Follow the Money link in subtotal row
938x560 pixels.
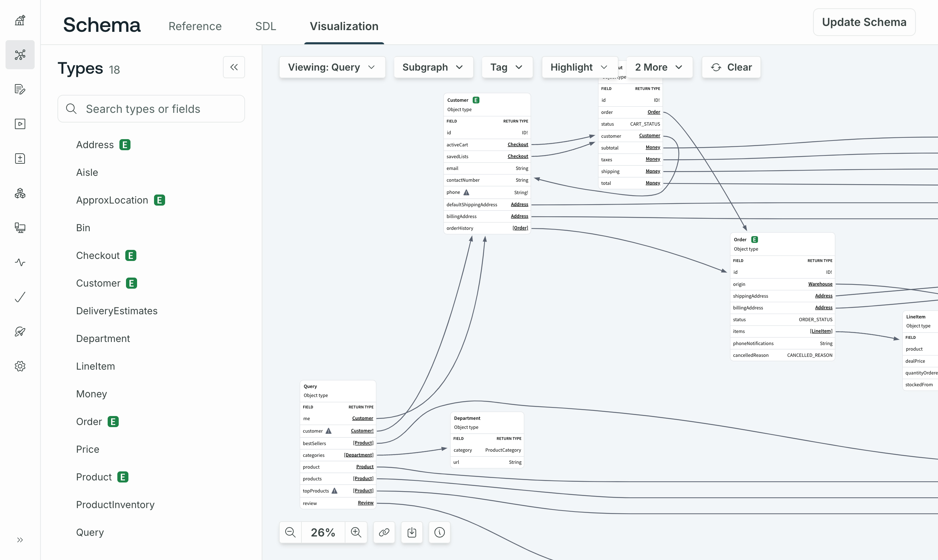click(x=652, y=147)
